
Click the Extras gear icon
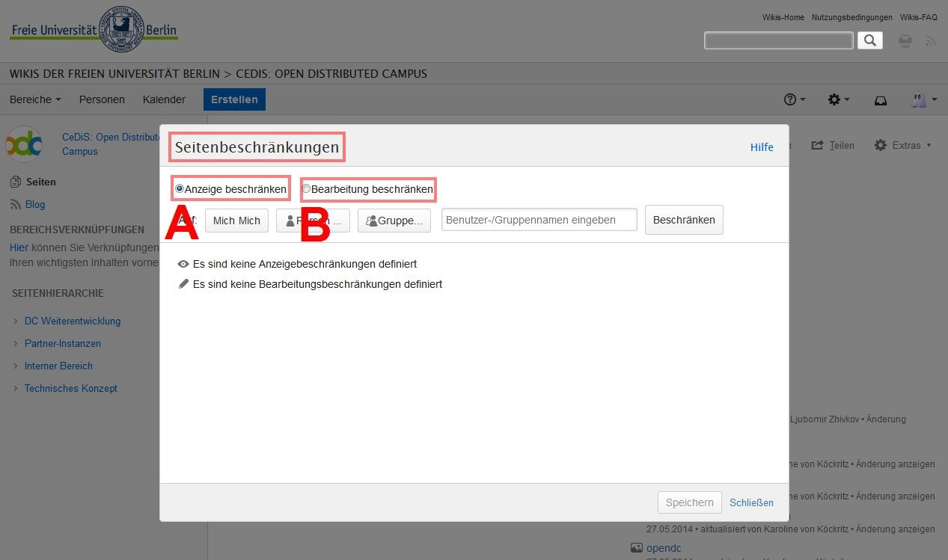tap(881, 145)
